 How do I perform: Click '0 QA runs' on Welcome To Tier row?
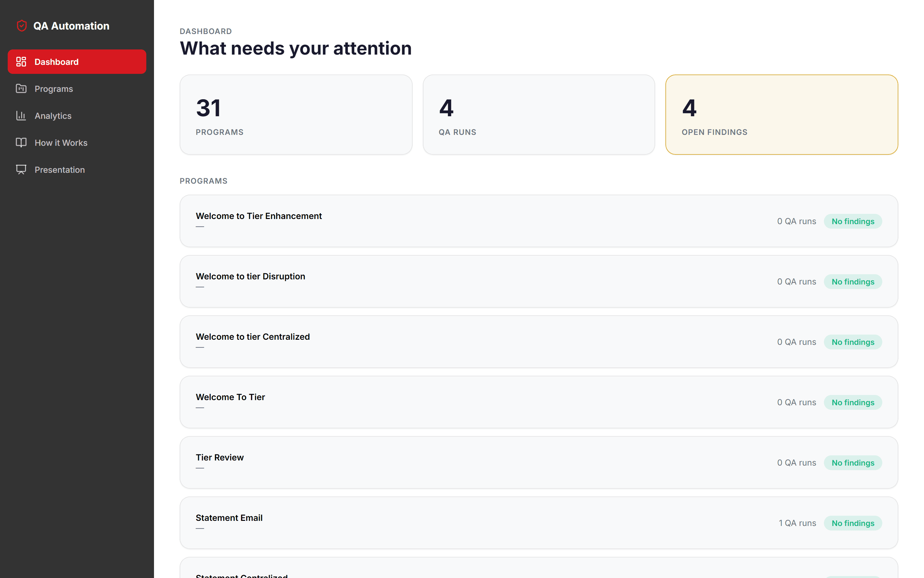(797, 402)
